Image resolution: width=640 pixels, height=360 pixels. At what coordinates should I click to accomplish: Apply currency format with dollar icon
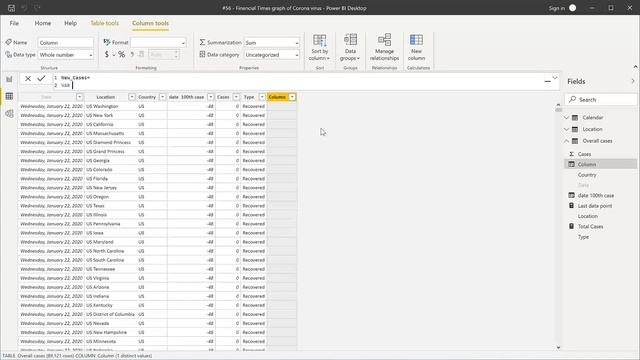107,55
